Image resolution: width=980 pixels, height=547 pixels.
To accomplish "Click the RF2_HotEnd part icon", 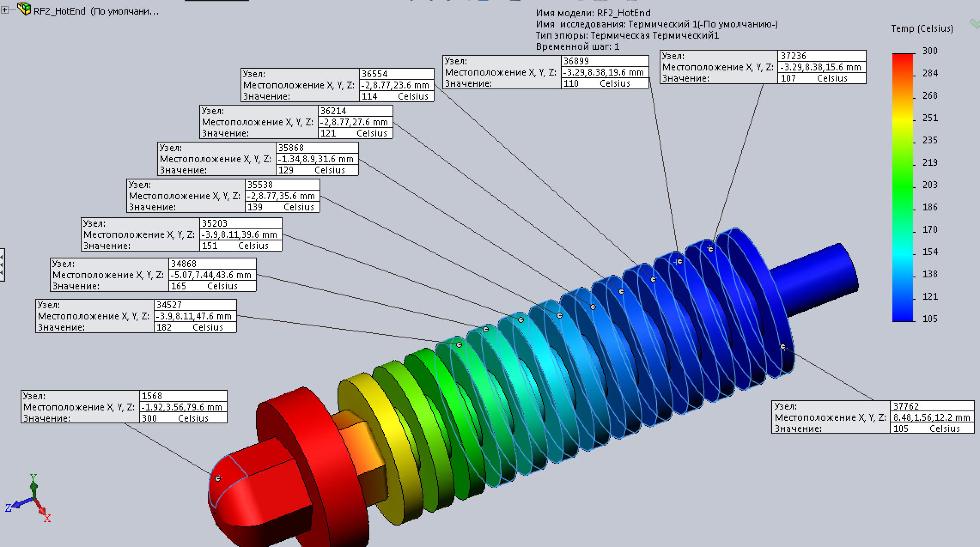I will pos(24,9).
